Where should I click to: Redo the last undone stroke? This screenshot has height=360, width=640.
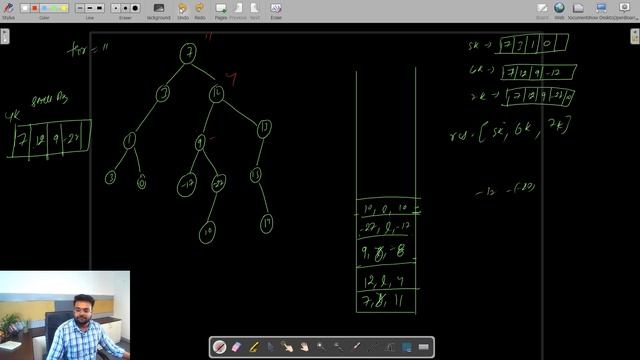click(200, 11)
